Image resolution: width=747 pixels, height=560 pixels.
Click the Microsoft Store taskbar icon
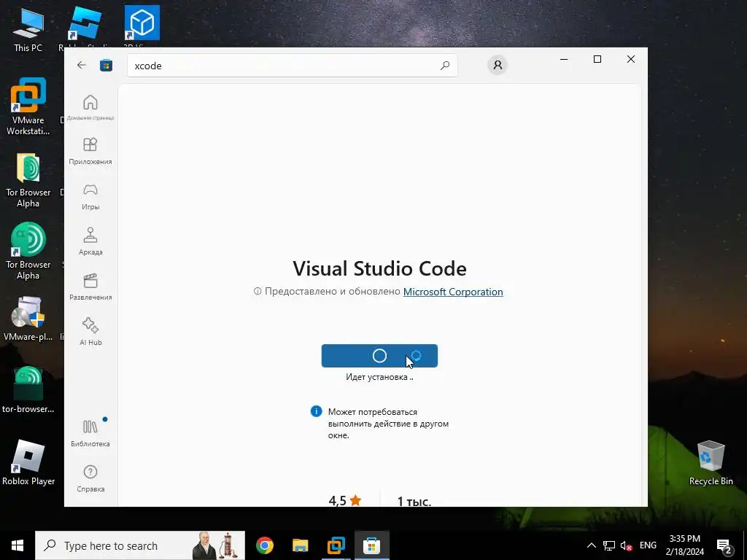click(371, 545)
